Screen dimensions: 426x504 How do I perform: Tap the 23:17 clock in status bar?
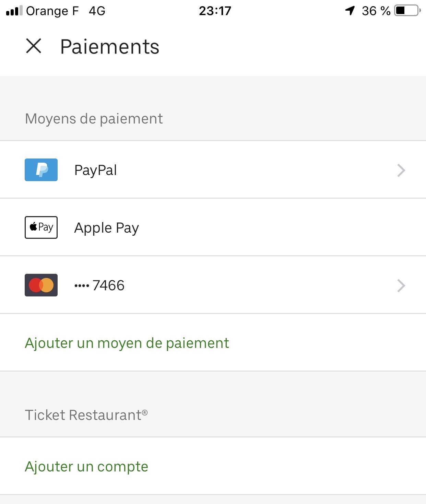215,11
